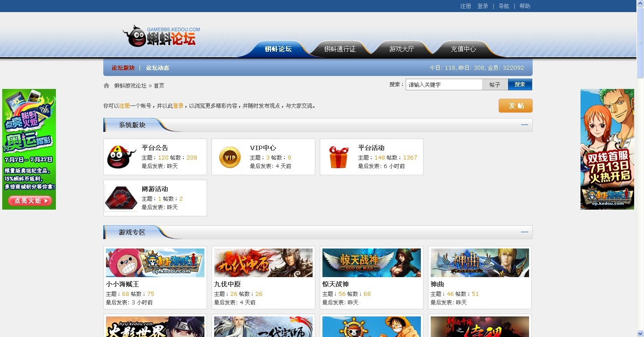The height and width of the screenshot is (337, 644).
Task: Click the orange 登录 link in notice
Action: 178,106
